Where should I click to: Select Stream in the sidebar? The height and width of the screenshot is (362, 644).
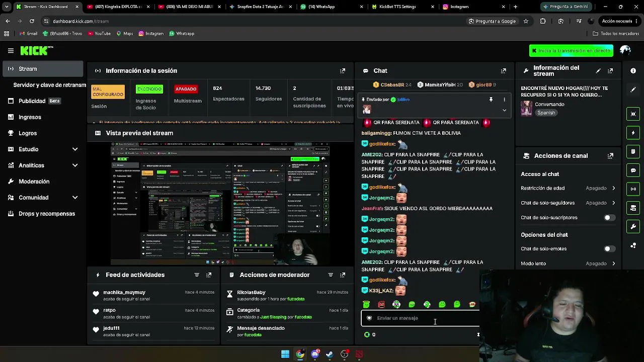pos(43,69)
